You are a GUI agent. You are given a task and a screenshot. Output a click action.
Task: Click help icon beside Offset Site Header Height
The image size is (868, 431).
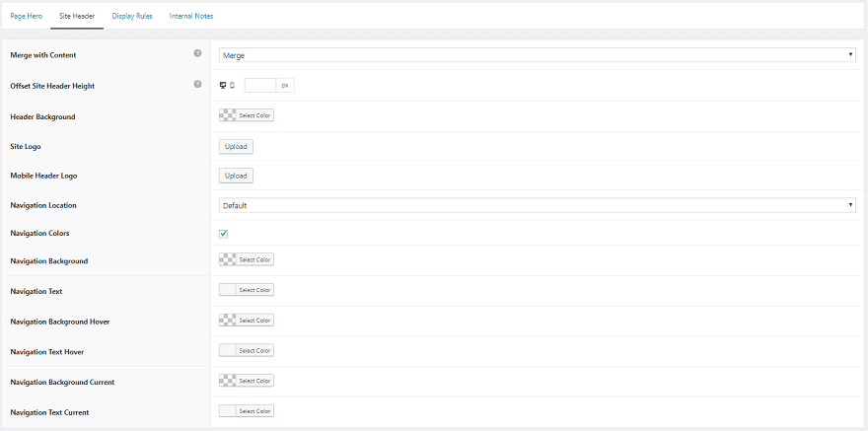197,85
